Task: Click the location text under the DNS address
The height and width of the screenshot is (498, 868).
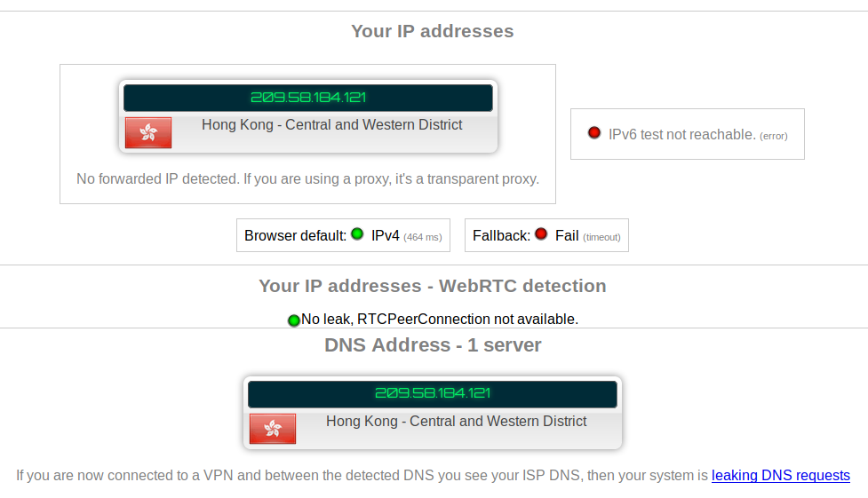Action: click(x=456, y=421)
